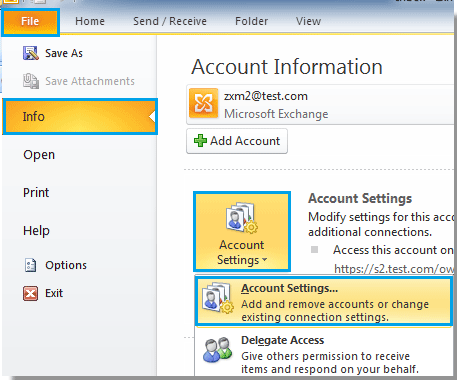Click 'Give others permission to receive' description
The image size is (457, 380).
click(325, 356)
